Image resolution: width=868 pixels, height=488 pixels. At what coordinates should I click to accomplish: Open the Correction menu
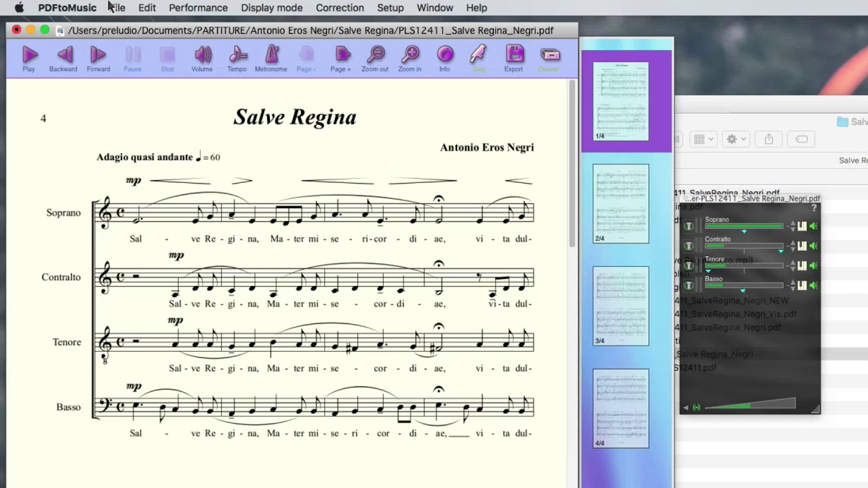pos(340,7)
